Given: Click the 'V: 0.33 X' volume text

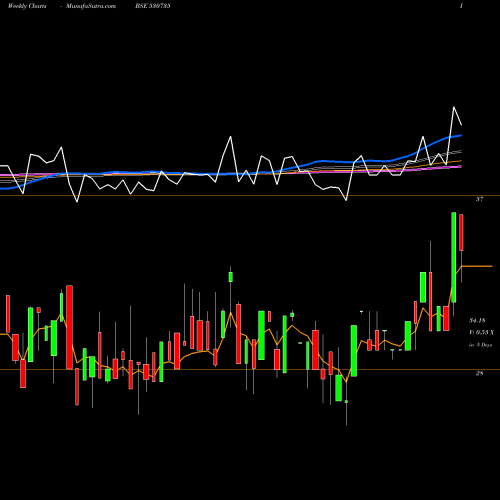Looking at the screenshot, I should click(x=482, y=333).
